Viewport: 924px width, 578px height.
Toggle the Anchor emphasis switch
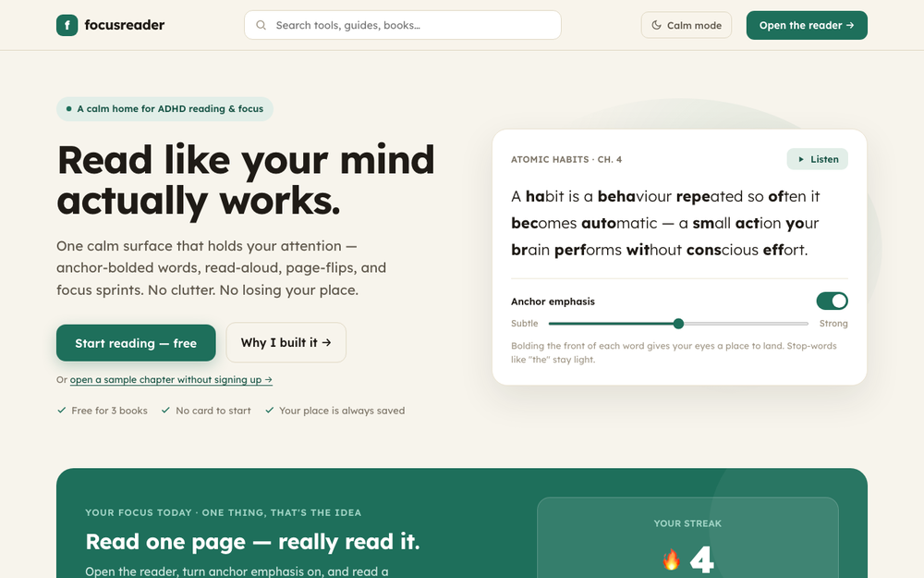point(833,301)
